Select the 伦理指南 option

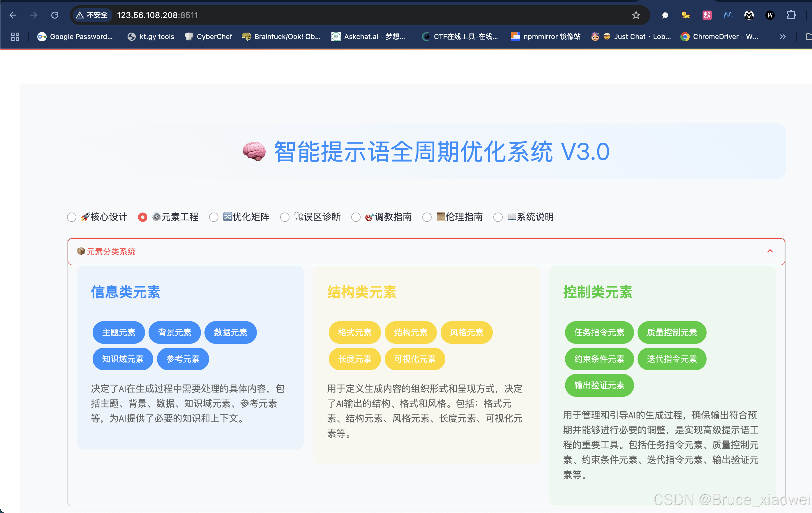427,217
